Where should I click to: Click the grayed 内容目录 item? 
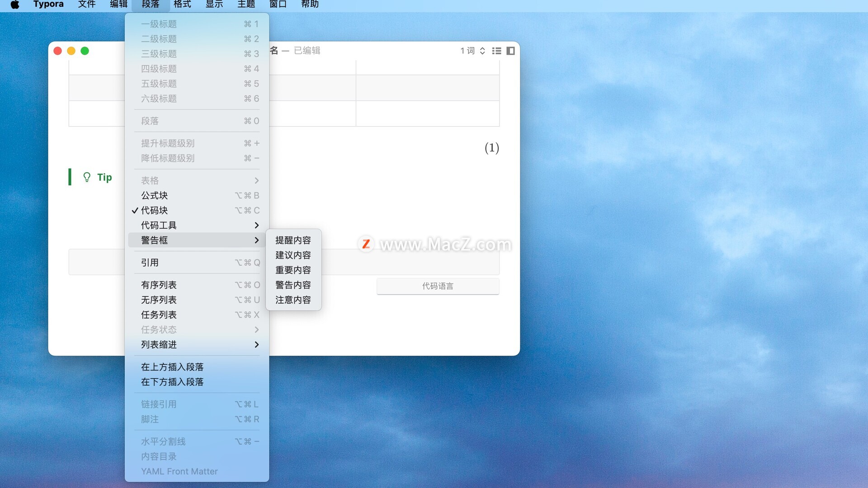coord(197,456)
